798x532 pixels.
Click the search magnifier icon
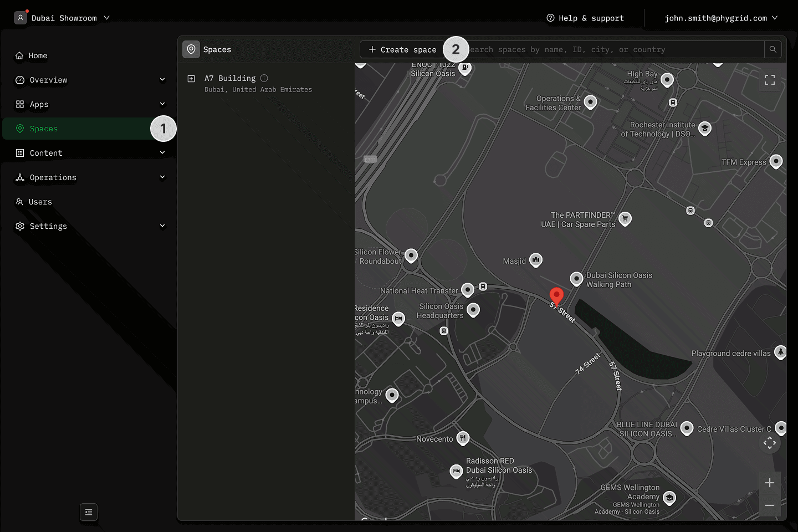click(773, 49)
